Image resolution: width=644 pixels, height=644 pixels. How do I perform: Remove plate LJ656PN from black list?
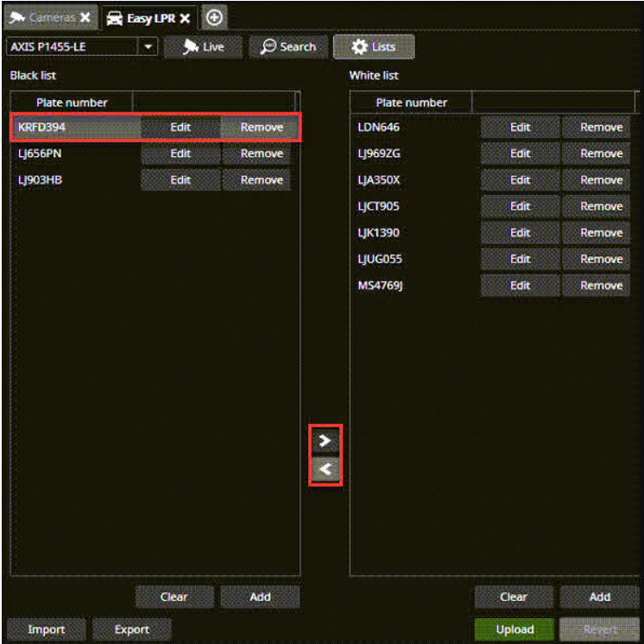click(x=262, y=154)
